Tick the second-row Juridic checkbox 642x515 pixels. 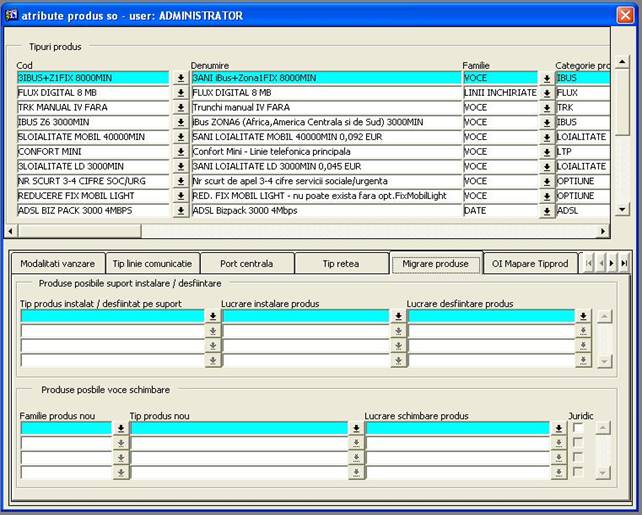[579, 443]
